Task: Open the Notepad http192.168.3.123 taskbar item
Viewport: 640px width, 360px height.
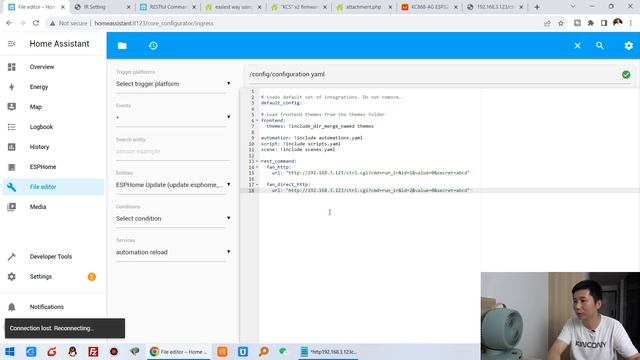Action: tap(329, 351)
